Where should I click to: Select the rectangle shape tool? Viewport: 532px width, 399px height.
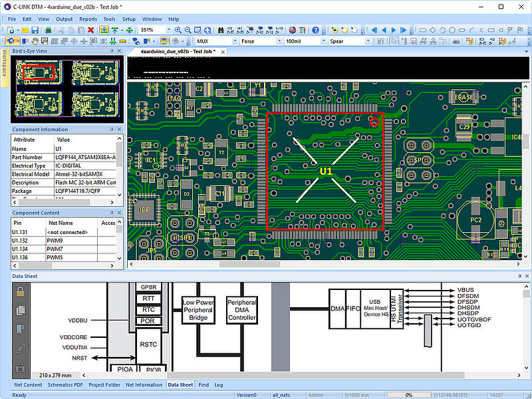coord(423,30)
